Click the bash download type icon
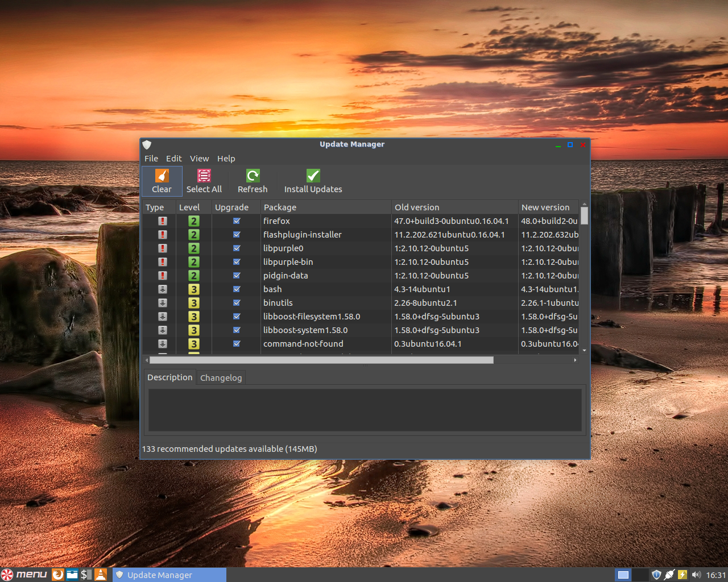Screen dimensions: 728x582 point(163,289)
